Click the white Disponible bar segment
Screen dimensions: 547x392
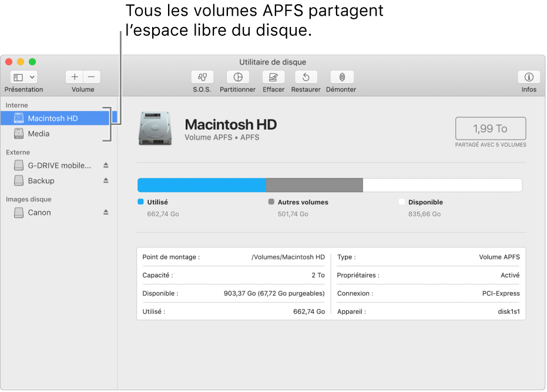[442, 185]
